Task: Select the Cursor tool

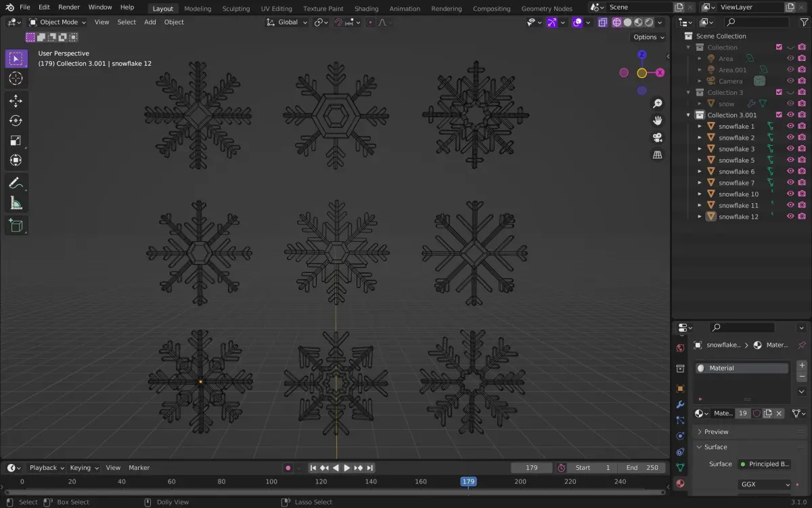Action: [16, 79]
